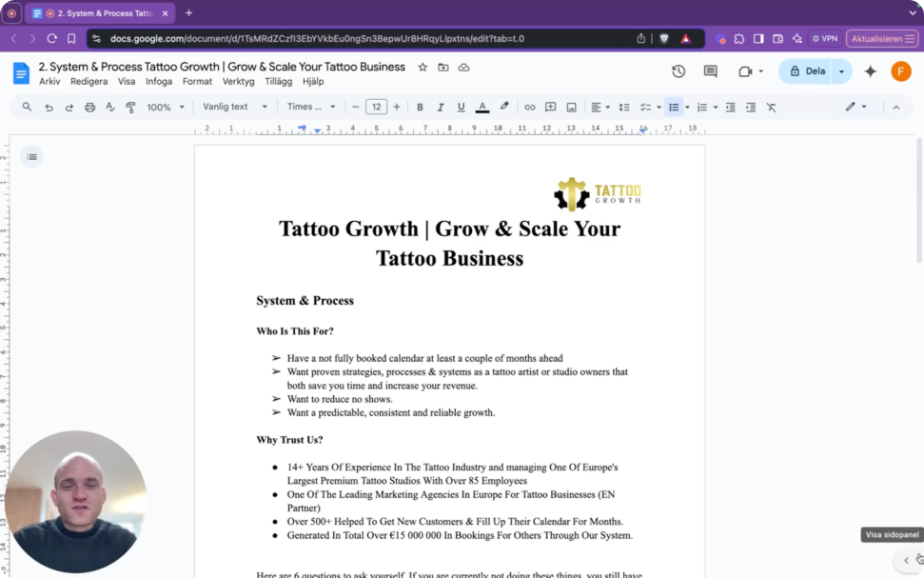Click the font size field showing 12
The width and height of the screenshot is (924, 578).
[376, 107]
